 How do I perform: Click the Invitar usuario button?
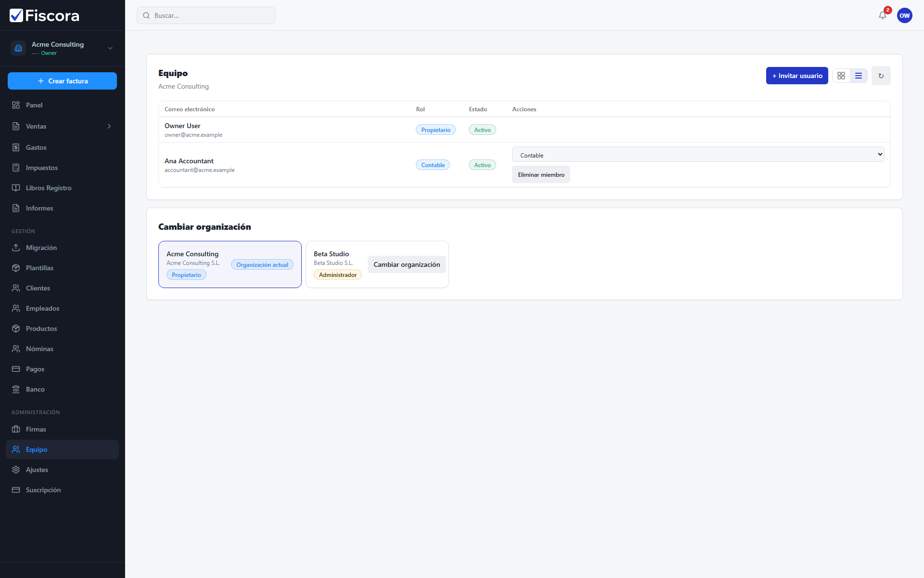pyautogui.click(x=797, y=76)
